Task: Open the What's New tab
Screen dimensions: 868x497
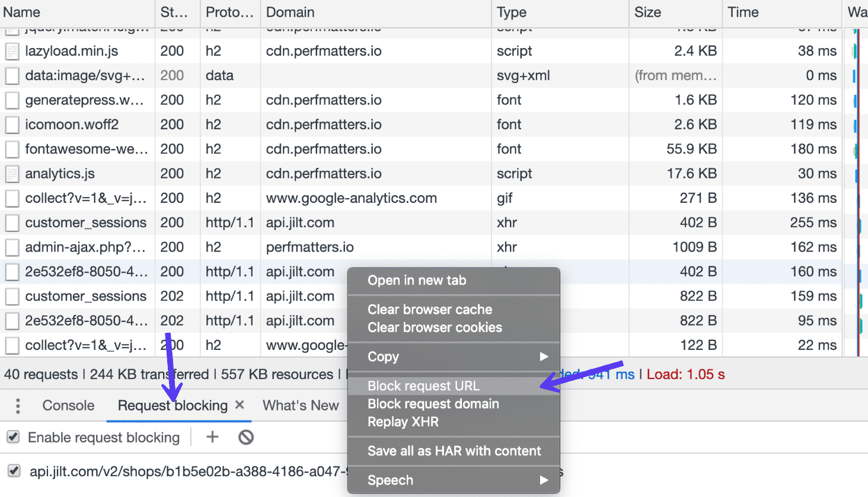Action: pos(301,405)
